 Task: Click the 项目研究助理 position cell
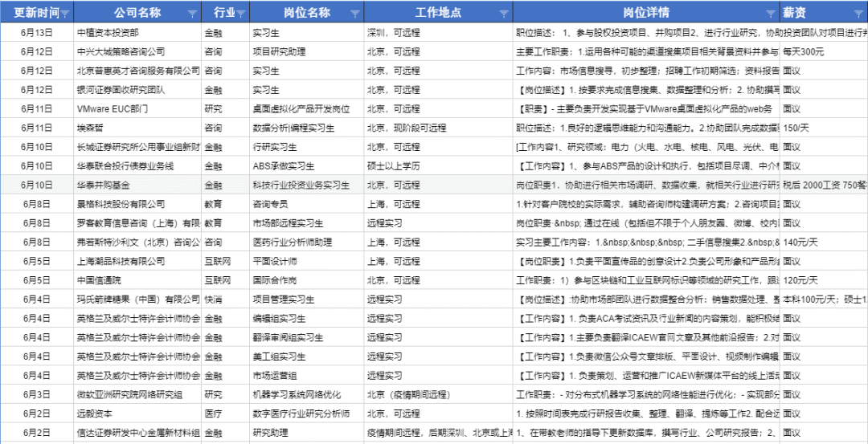pyautogui.click(x=307, y=52)
